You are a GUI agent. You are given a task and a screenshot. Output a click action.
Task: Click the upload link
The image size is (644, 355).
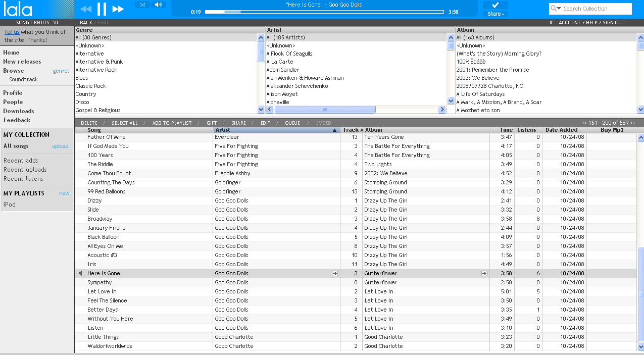pos(60,146)
